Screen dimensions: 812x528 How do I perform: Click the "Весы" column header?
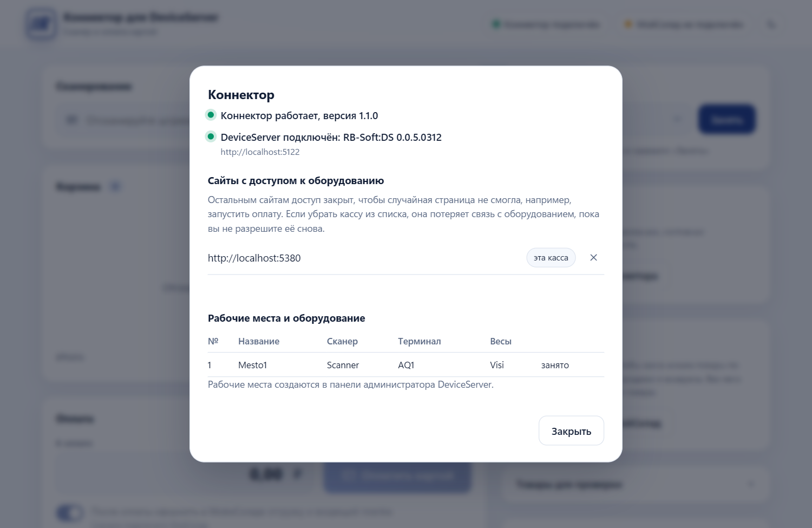pyautogui.click(x=501, y=341)
